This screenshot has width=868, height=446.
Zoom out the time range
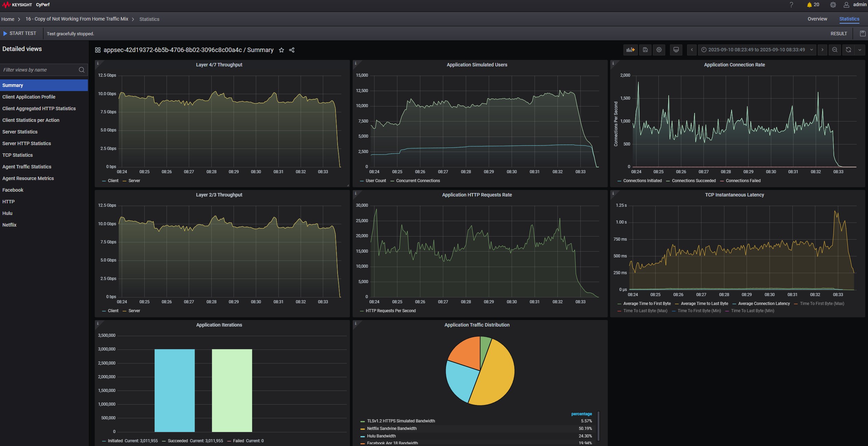pyautogui.click(x=835, y=50)
